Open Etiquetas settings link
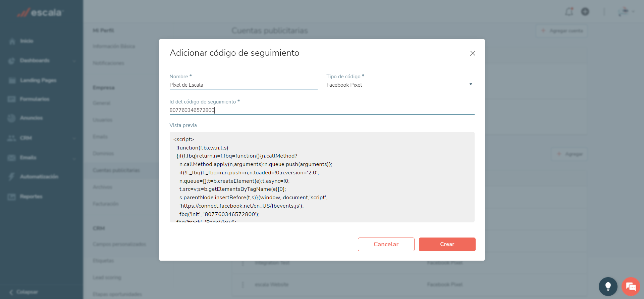Screen dimensions: 644x299 [x=103, y=261]
